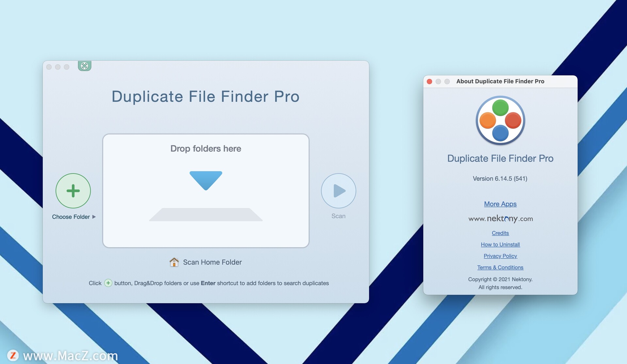Image resolution: width=627 pixels, height=364 pixels.
Task: Expand the Choose Folder arrow menu
Action: pyautogui.click(x=94, y=217)
